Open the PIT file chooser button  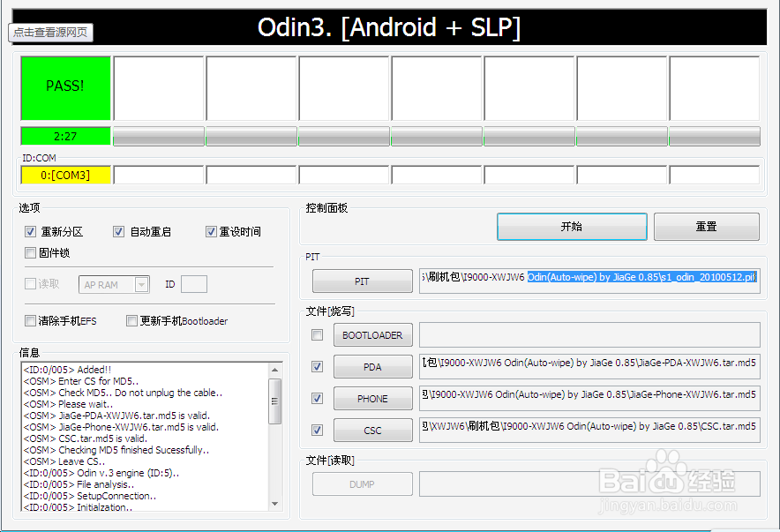coord(362,281)
